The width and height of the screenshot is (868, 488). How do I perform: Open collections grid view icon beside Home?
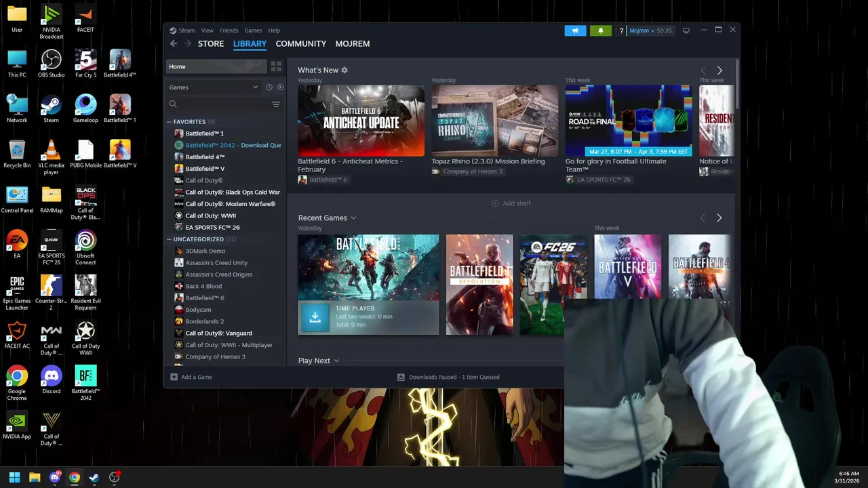[276, 66]
